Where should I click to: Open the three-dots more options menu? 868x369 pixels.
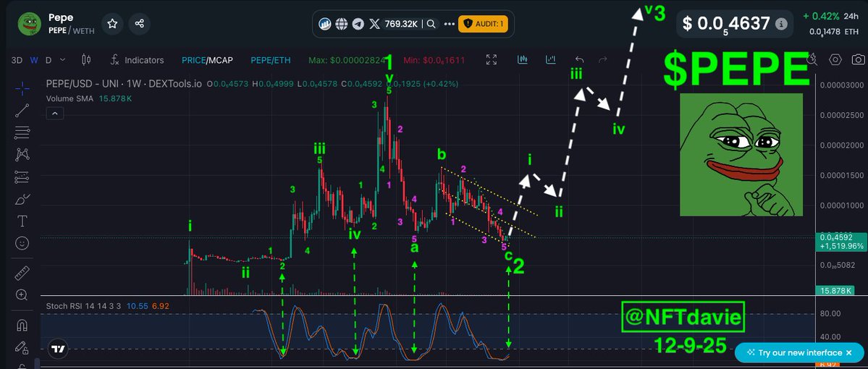pyautogui.click(x=449, y=24)
